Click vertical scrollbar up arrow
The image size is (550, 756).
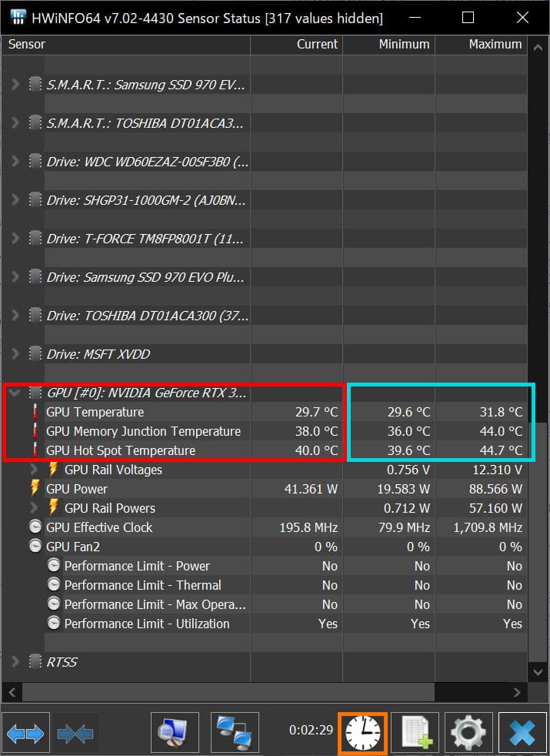click(x=538, y=48)
